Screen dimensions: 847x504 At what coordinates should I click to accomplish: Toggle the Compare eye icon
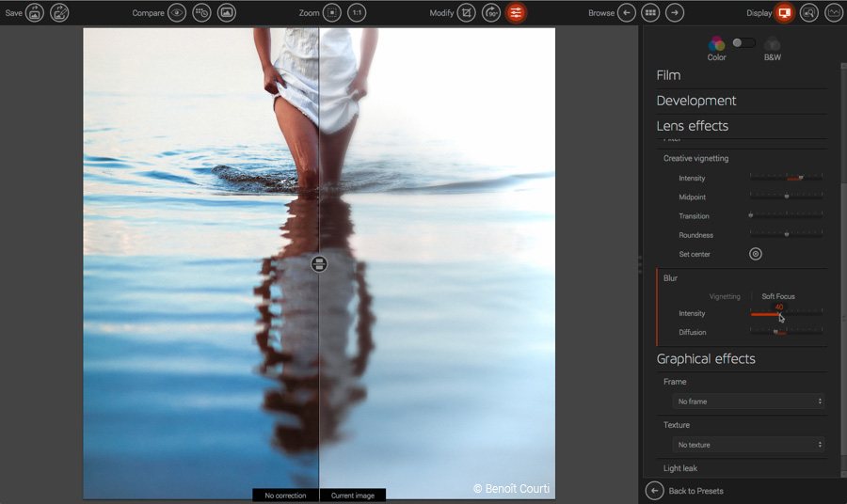(177, 12)
